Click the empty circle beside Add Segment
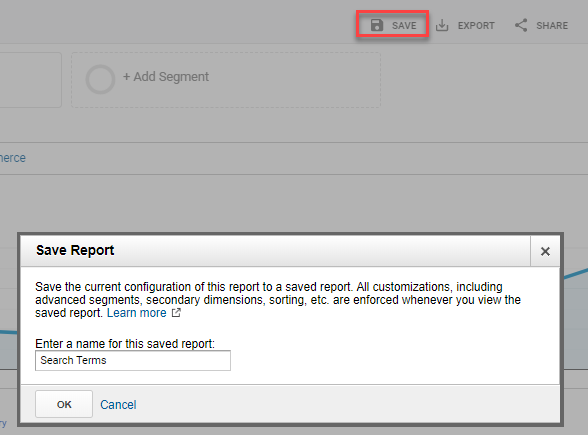This screenshot has width=588, height=435. click(100, 80)
